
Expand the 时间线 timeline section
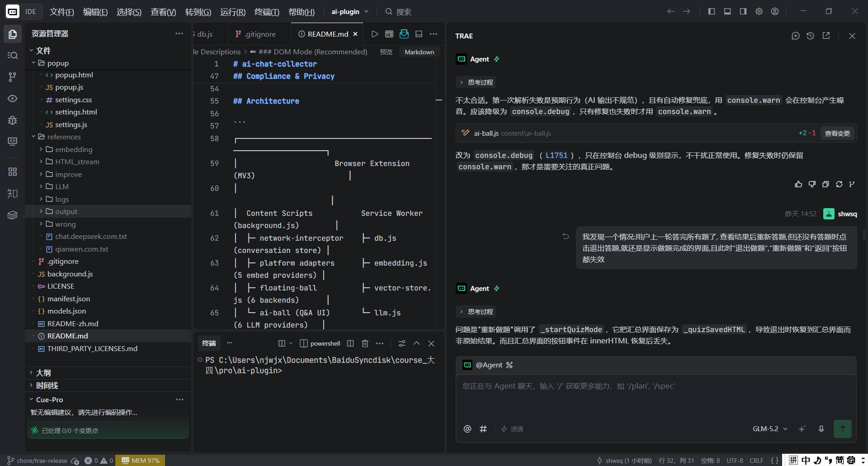[108, 385]
